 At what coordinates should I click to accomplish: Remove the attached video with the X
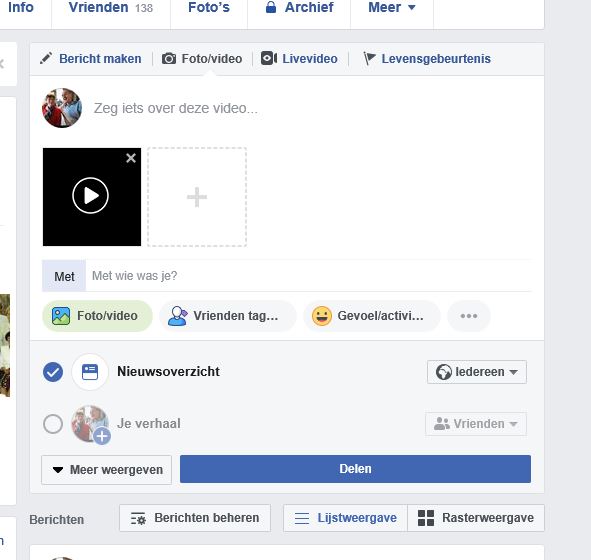[x=131, y=158]
